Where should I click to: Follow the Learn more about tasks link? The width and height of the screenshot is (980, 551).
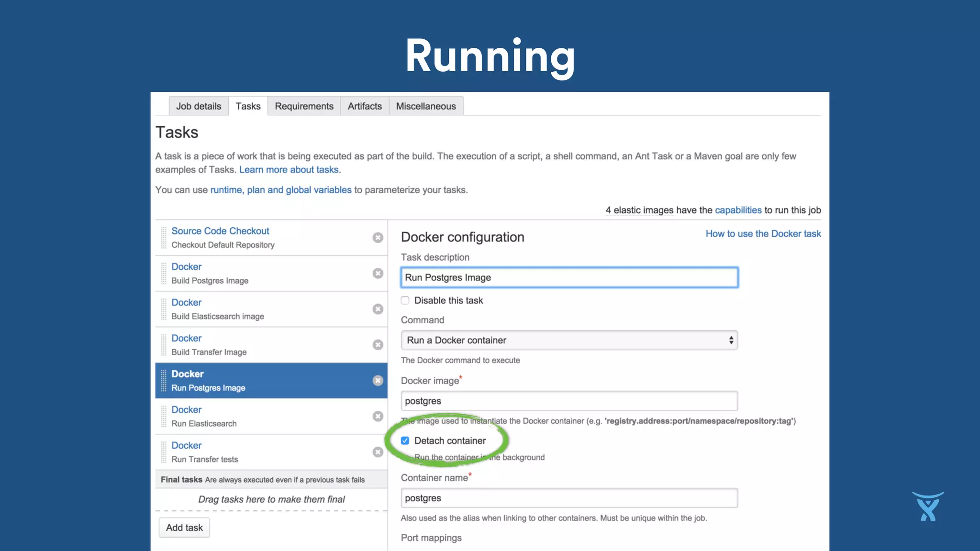click(289, 170)
